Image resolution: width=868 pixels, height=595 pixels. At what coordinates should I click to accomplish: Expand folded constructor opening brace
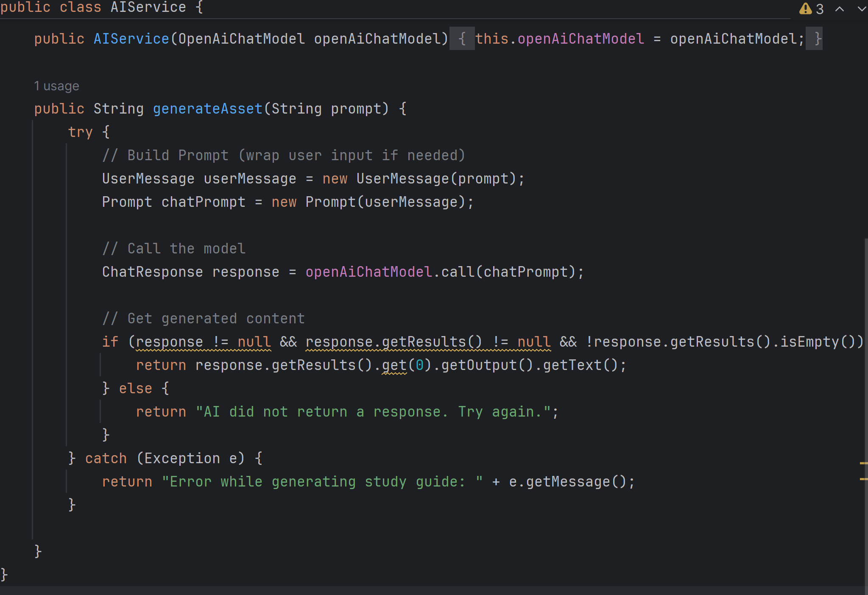coord(462,39)
